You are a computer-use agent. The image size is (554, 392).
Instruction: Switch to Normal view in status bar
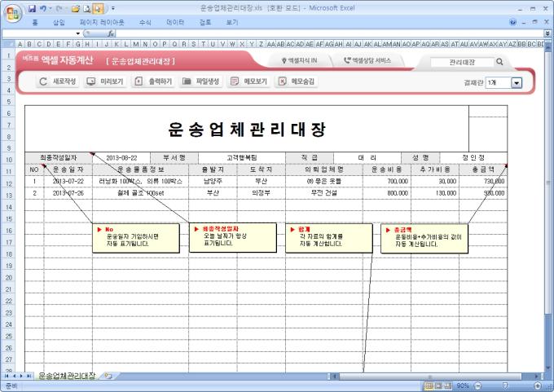pyautogui.click(x=429, y=385)
